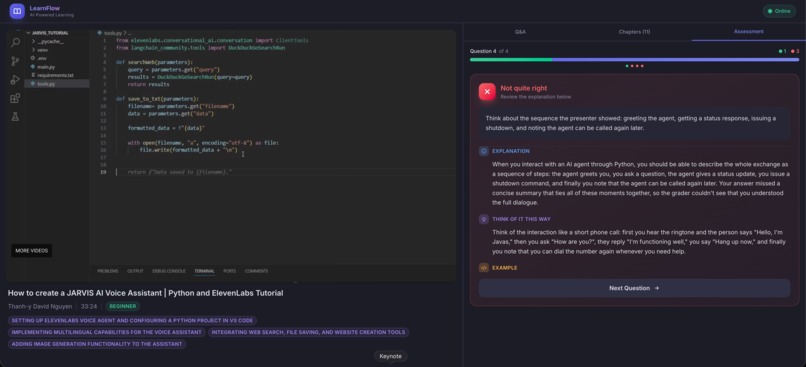Screen dimensions: 806x367
Task: Switch to the Q&A tab
Action: 520,32
